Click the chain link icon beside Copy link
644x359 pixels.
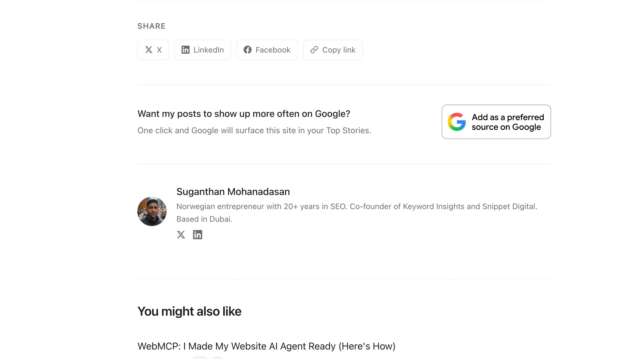tap(314, 50)
